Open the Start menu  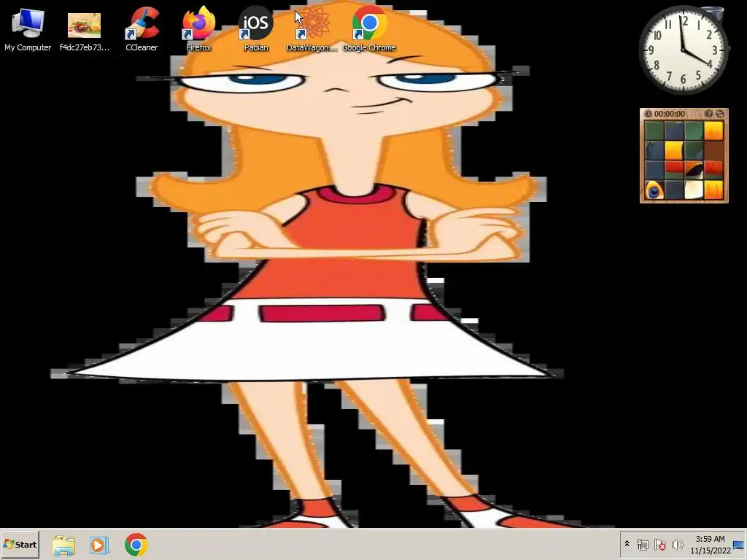[x=20, y=544]
